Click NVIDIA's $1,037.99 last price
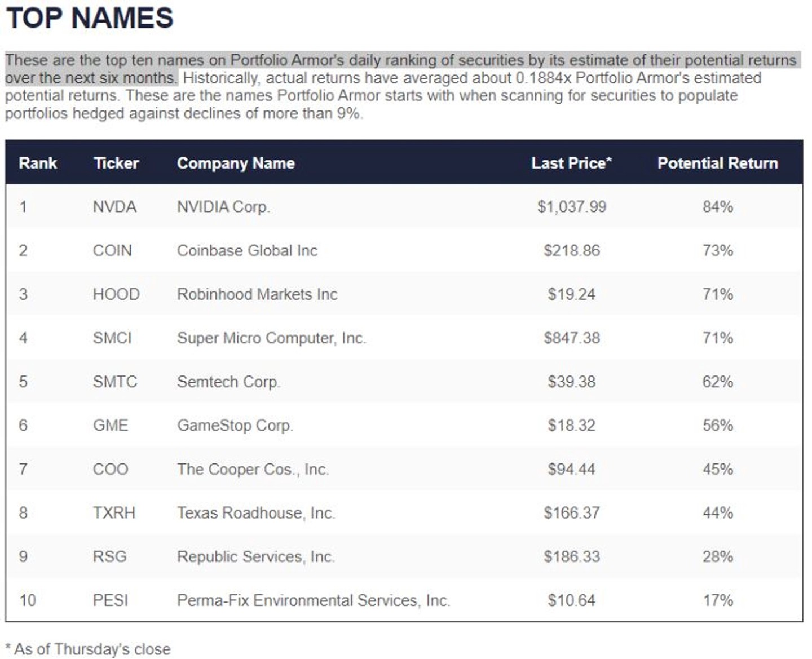The width and height of the screenshot is (812, 659). tap(572, 207)
